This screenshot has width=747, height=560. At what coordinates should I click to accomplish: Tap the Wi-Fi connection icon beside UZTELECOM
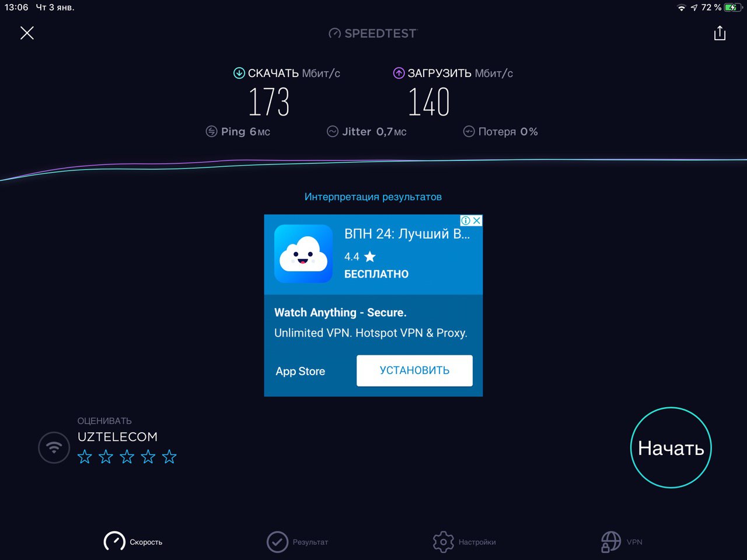click(54, 447)
